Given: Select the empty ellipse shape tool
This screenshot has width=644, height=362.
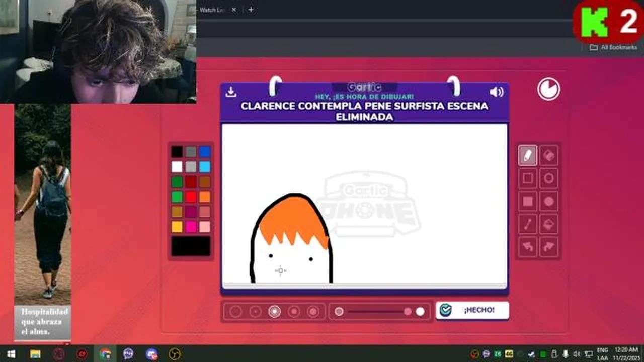Looking at the screenshot, I should click(x=549, y=178).
